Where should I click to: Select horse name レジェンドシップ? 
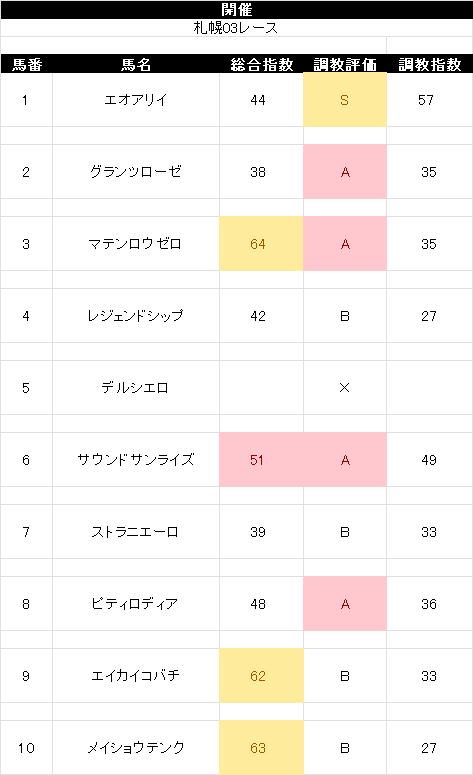[x=136, y=316]
